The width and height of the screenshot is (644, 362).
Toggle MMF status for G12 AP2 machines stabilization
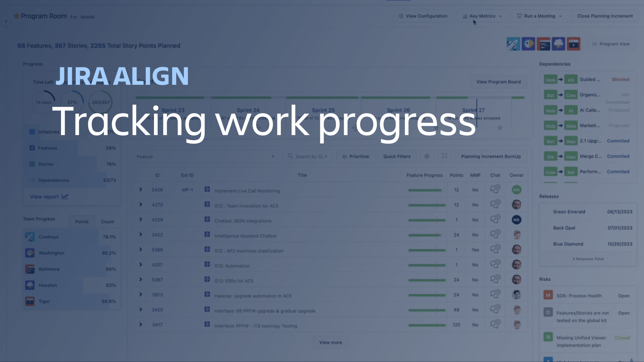476,251
